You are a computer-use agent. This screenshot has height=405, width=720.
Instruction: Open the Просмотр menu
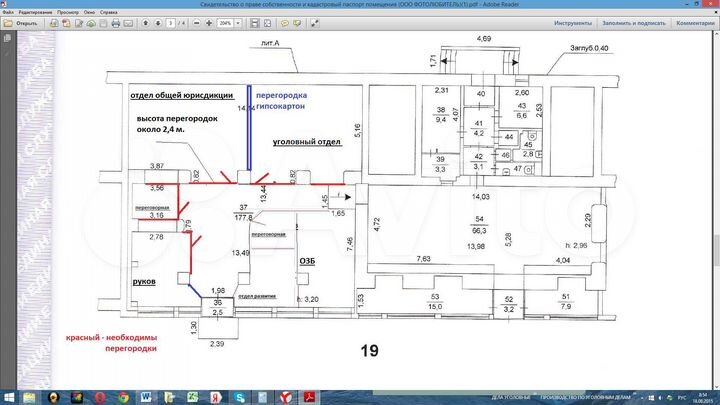69,13
